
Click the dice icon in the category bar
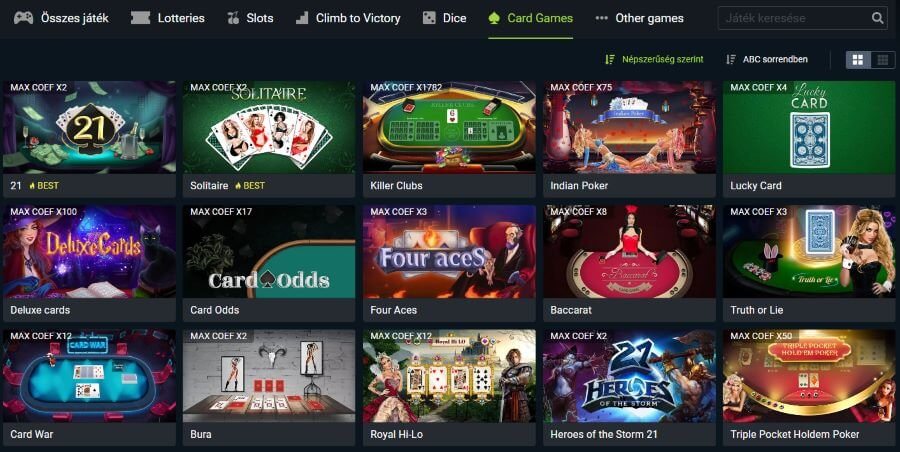click(429, 18)
